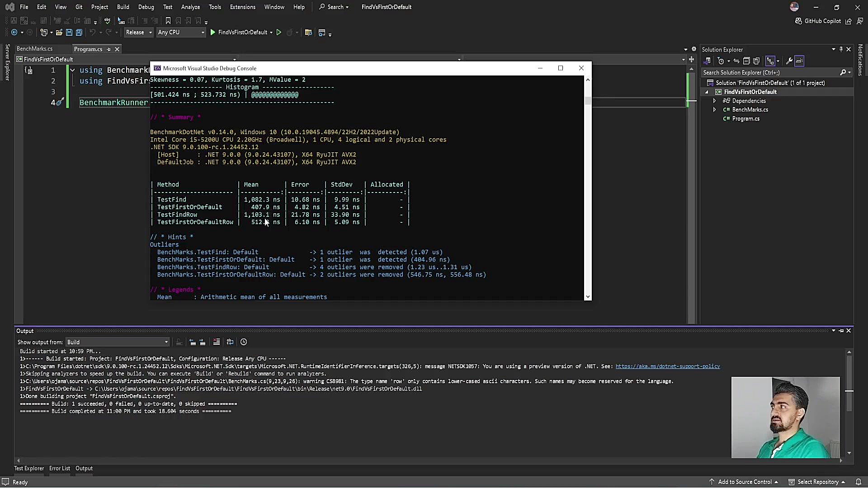Toggle Word Wrap in Output panel

(230, 342)
